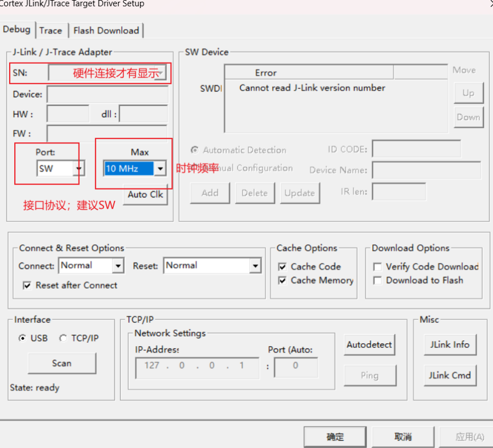The width and height of the screenshot is (493, 448).
Task: Click the IP-Address field
Action: [197, 368]
